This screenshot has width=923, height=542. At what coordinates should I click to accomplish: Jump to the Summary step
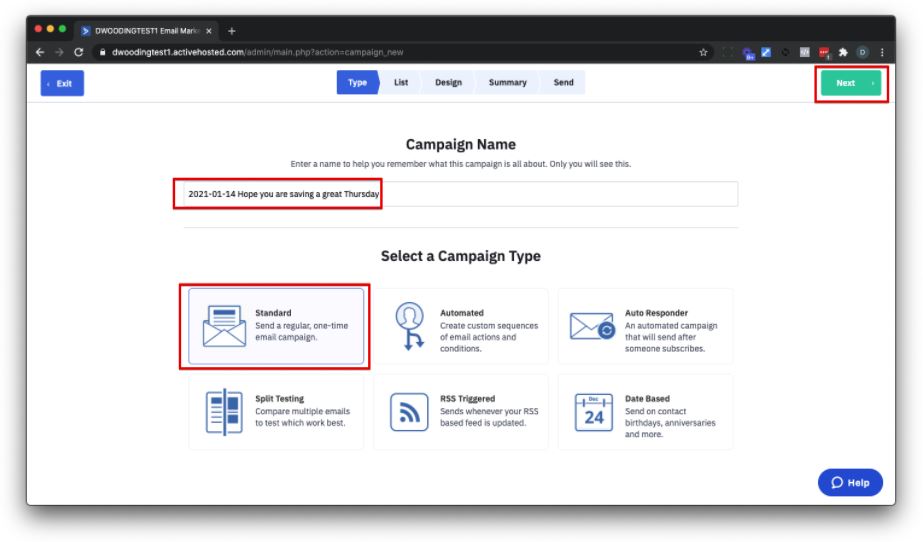pyautogui.click(x=507, y=83)
